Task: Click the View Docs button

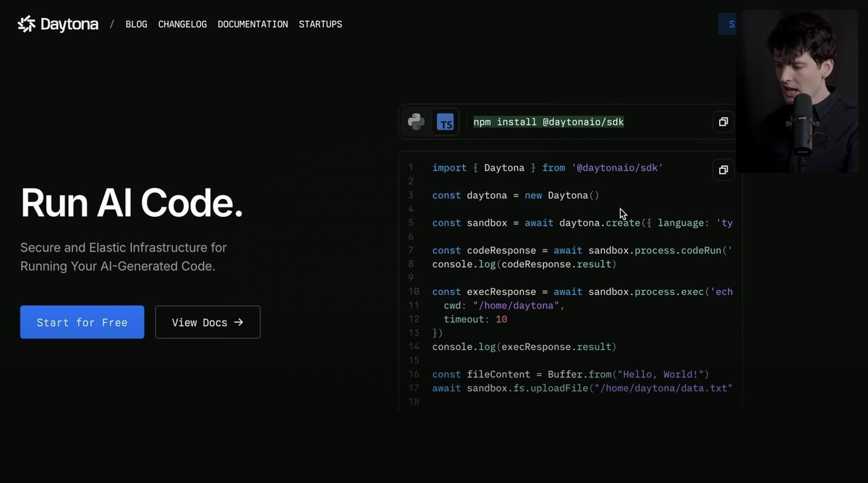Action: tap(208, 322)
